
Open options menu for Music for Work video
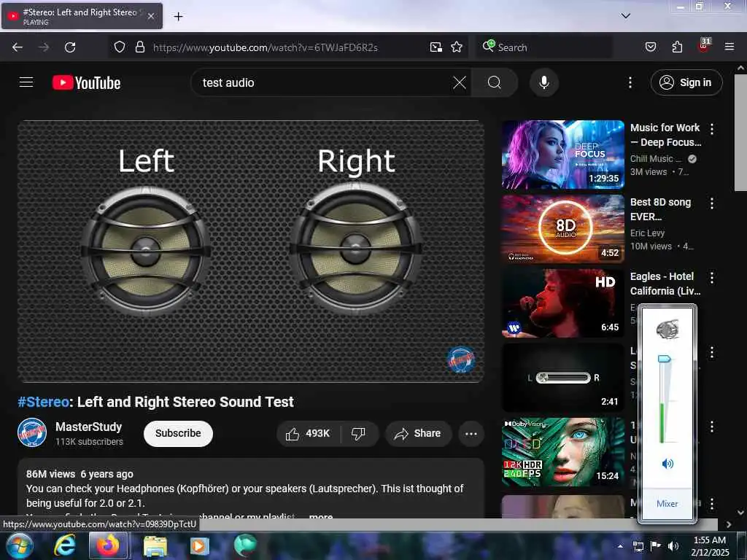point(712,128)
